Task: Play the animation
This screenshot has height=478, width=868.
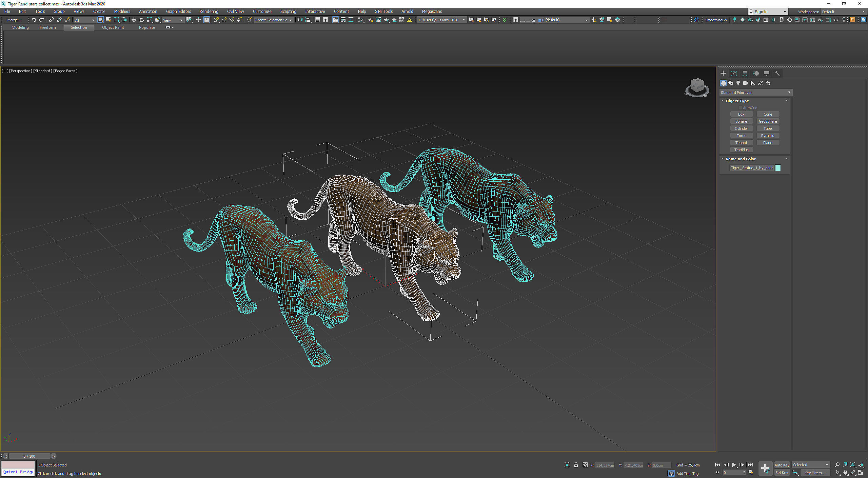Action: tap(734, 465)
